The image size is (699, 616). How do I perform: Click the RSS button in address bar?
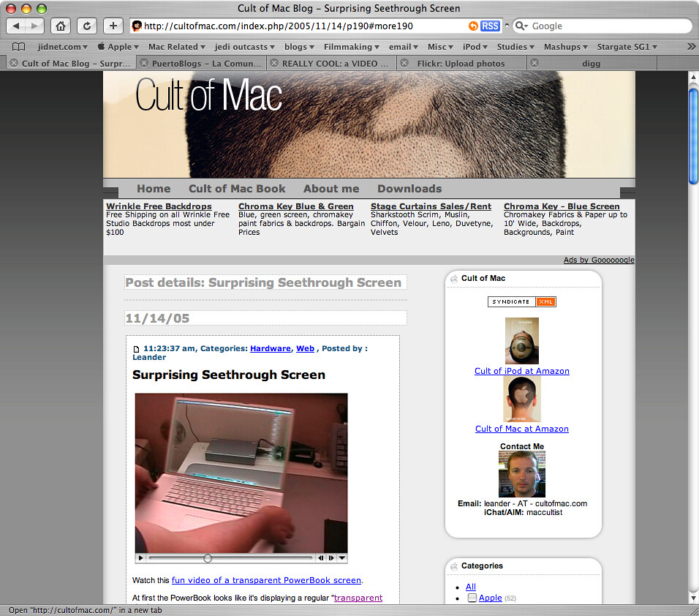[490, 26]
